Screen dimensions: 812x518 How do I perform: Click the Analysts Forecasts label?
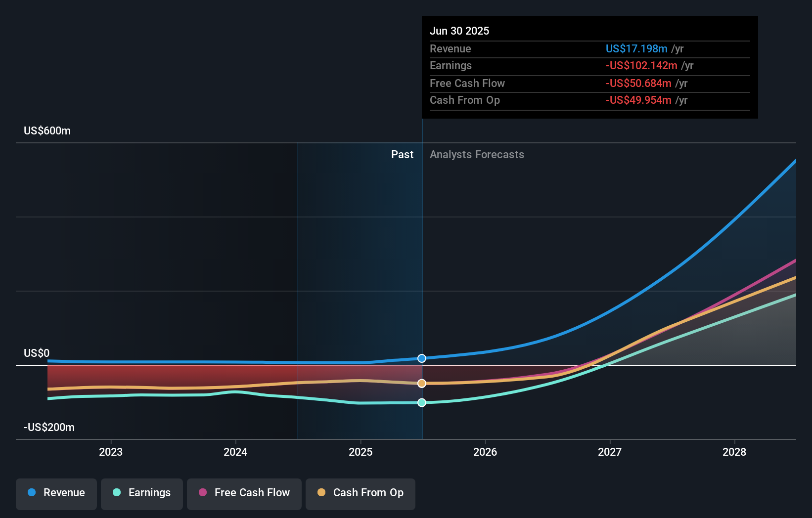point(477,154)
